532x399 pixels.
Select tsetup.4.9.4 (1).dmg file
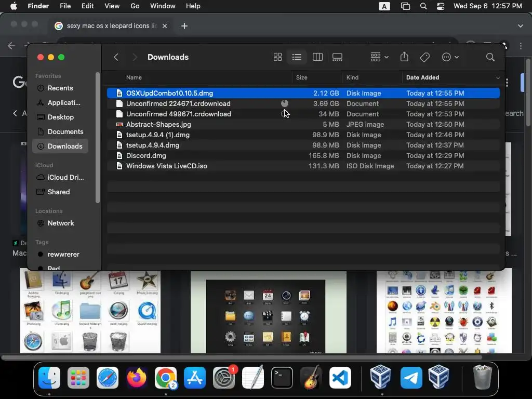[x=303, y=135]
